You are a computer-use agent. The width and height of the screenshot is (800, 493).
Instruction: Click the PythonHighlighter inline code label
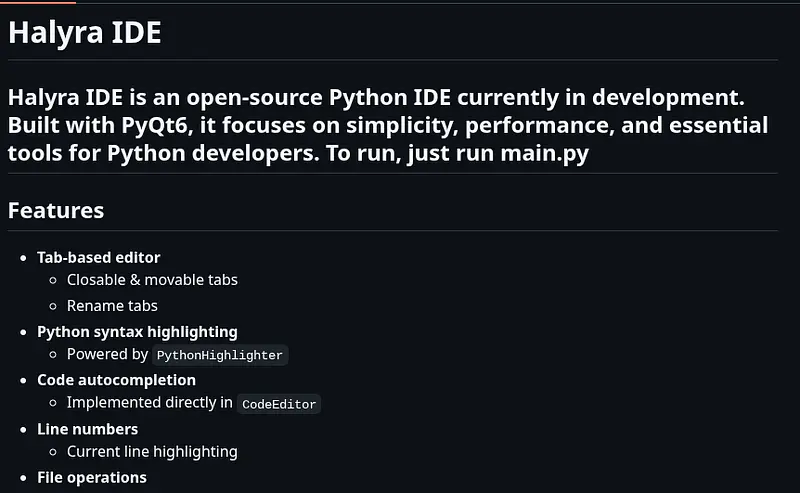[x=220, y=355]
